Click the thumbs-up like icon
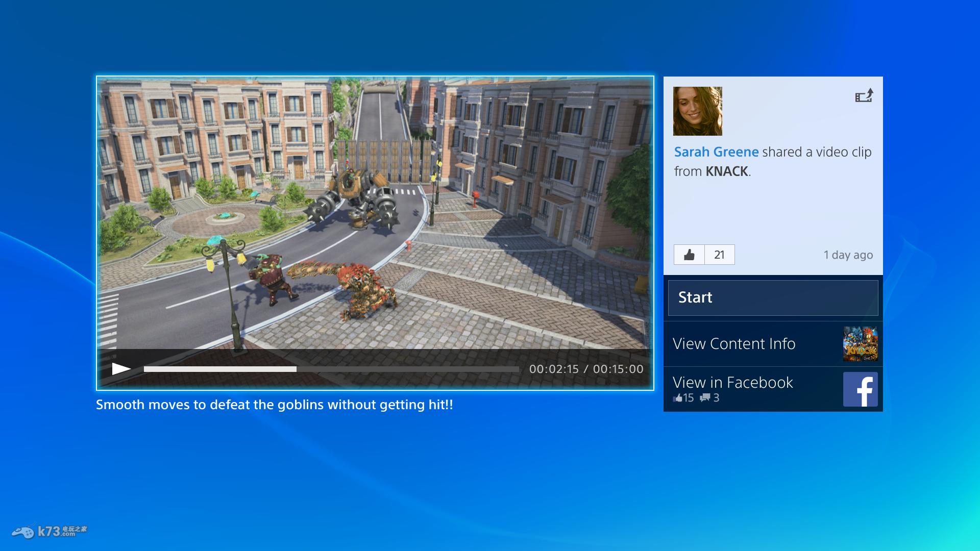Image resolution: width=980 pixels, height=551 pixels. click(x=689, y=255)
